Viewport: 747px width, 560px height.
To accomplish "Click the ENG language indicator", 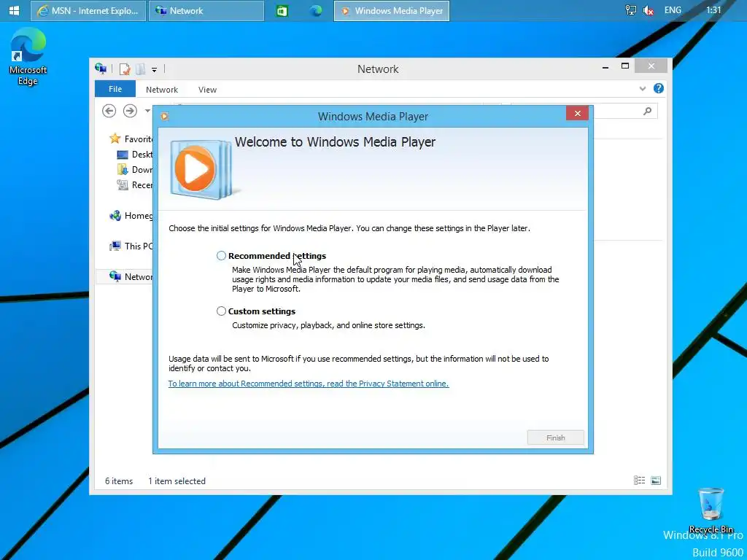I will coord(673,10).
